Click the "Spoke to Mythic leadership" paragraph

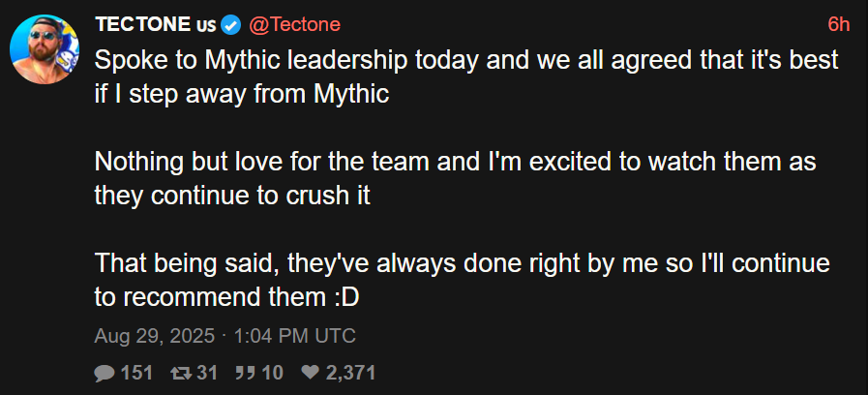click(x=466, y=77)
